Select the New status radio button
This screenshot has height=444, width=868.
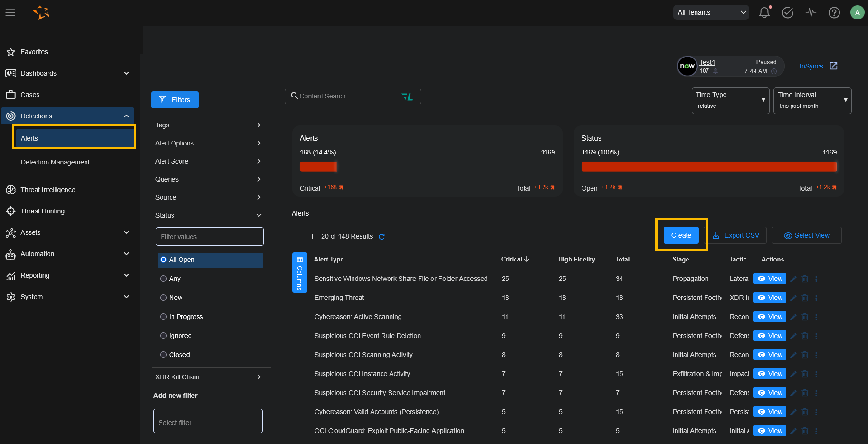[x=163, y=298]
